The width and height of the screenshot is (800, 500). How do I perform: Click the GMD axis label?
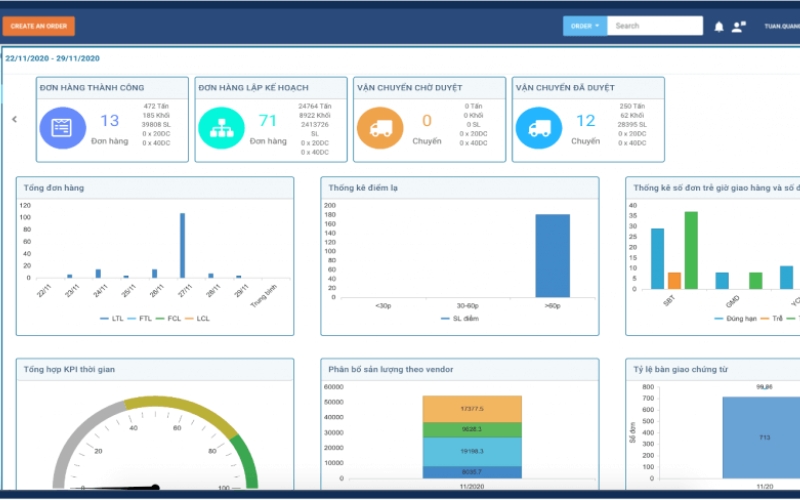pyautogui.click(x=733, y=301)
